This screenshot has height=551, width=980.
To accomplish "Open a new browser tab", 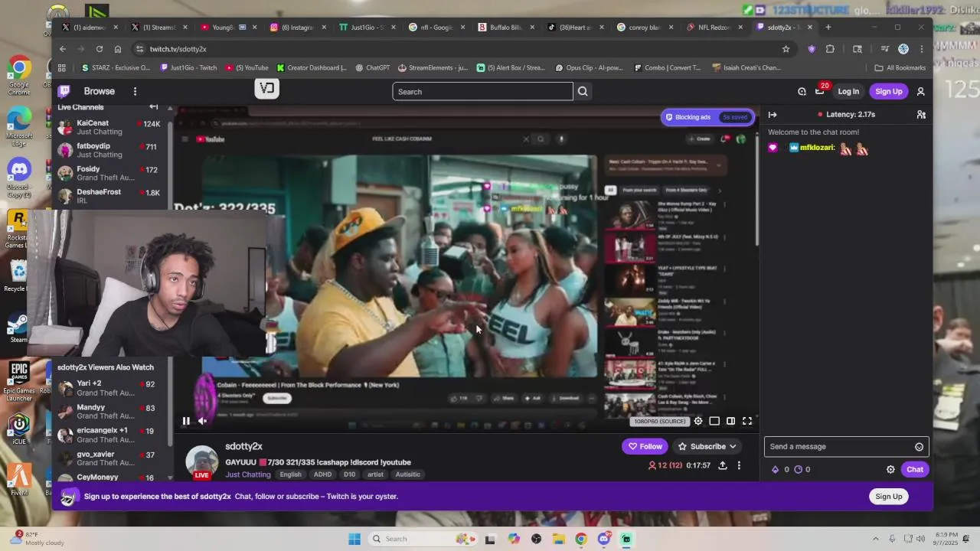I will 828,28.
